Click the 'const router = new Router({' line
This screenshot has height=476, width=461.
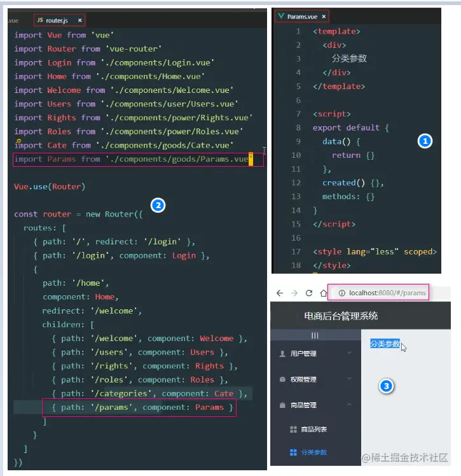click(78, 214)
